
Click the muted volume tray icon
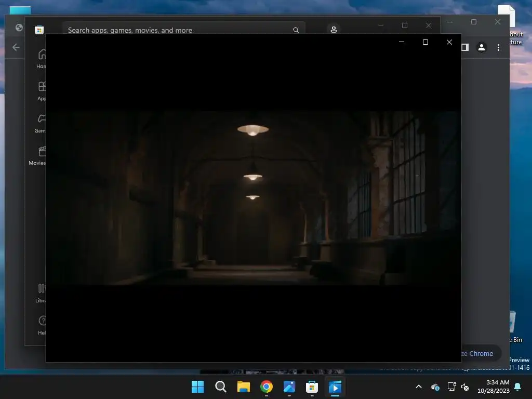tap(465, 387)
